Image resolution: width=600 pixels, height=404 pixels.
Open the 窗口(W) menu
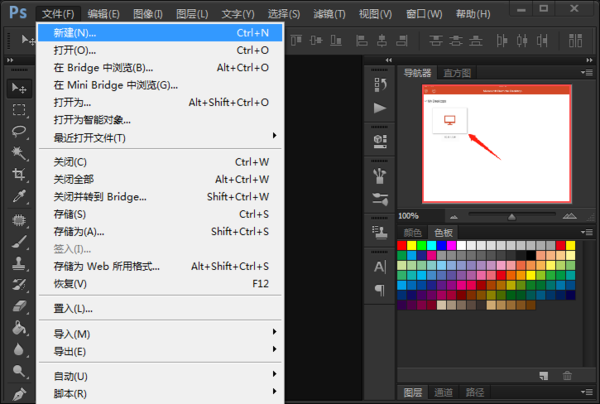coord(424,14)
